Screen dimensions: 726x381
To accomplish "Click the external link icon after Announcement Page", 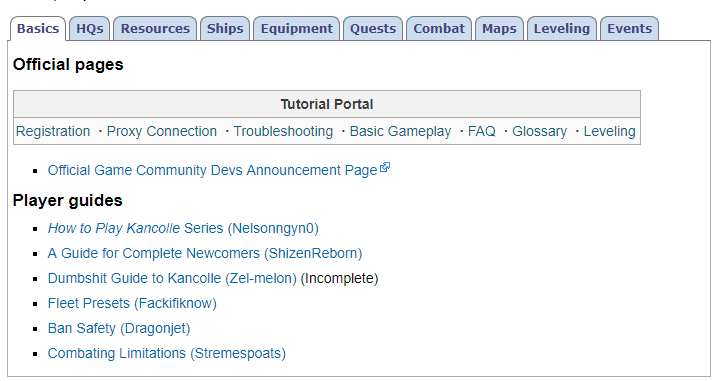I will pos(385,168).
